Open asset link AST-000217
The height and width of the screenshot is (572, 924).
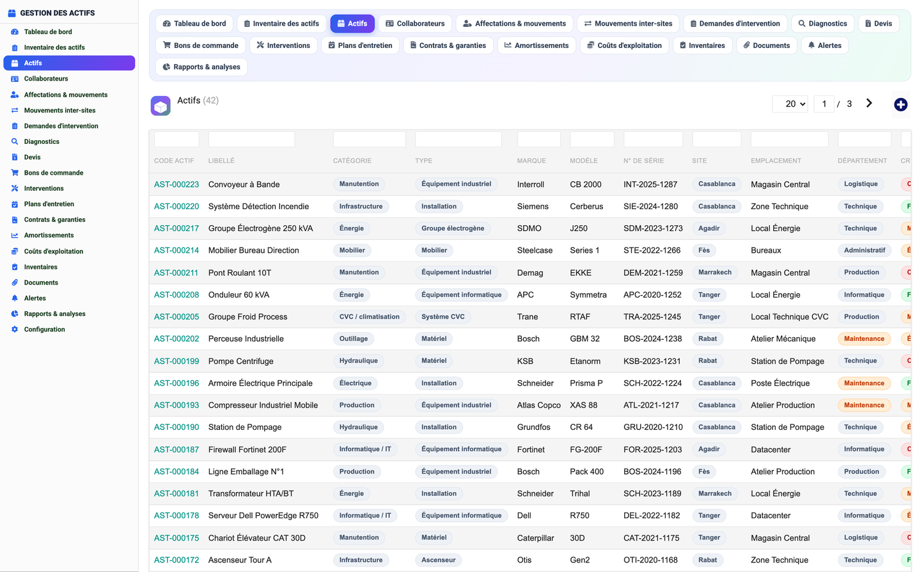(176, 228)
